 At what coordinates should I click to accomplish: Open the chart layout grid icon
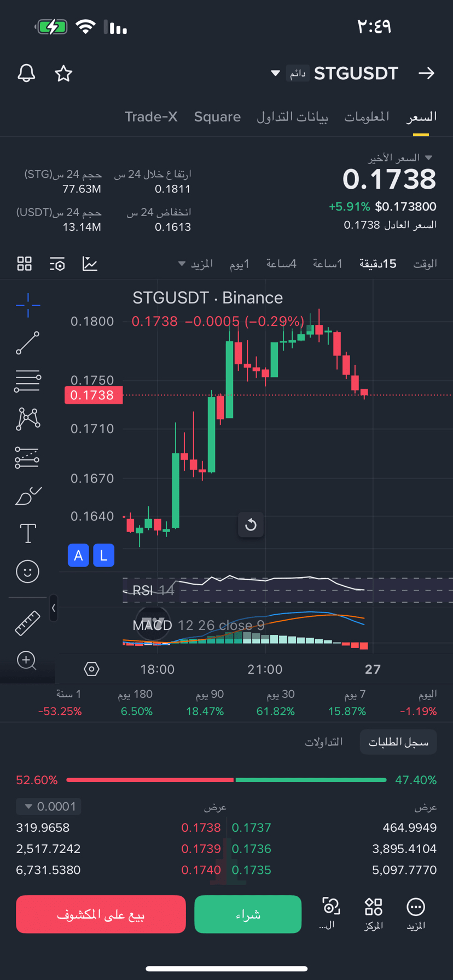(x=25, y=264)
